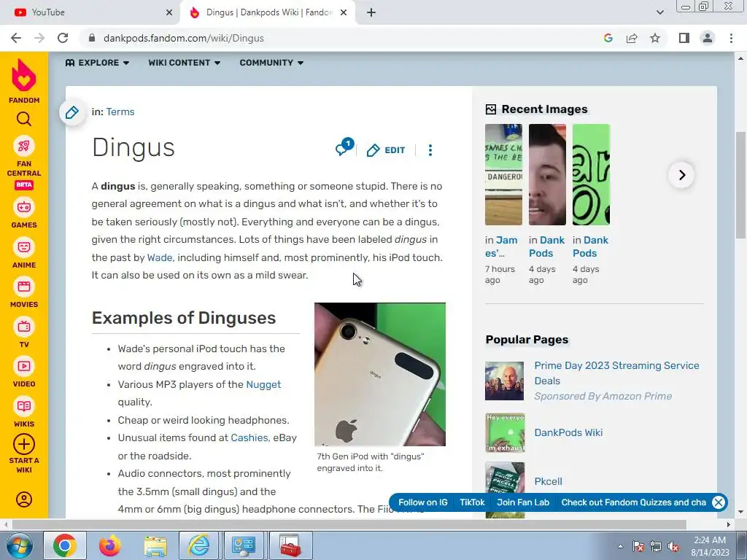Click Follow on IG in the banner

pos(422,502)
